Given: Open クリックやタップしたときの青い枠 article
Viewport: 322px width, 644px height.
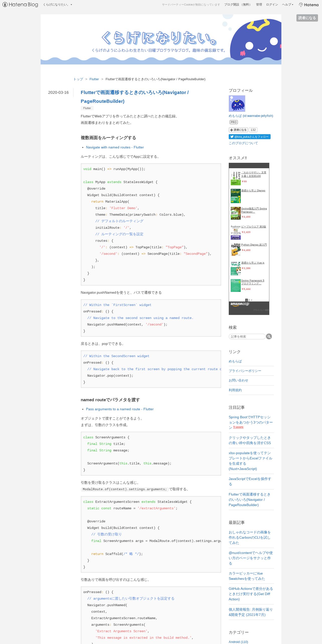Looking at the screenshot, I should coord(250,440).
